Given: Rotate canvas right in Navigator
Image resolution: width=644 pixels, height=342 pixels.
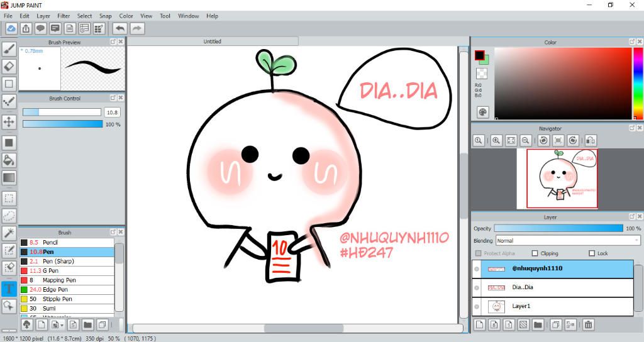Looking at the screenshot, I should pyautogui.click(x=572, y=140).
